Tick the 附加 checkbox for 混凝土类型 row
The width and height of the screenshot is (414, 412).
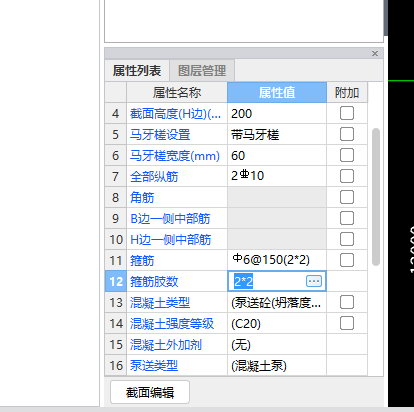pyautogui.click(x=347, y=302)
